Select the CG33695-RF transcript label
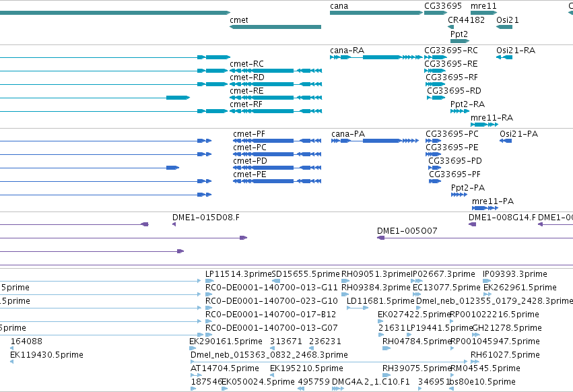 [452, 77]
